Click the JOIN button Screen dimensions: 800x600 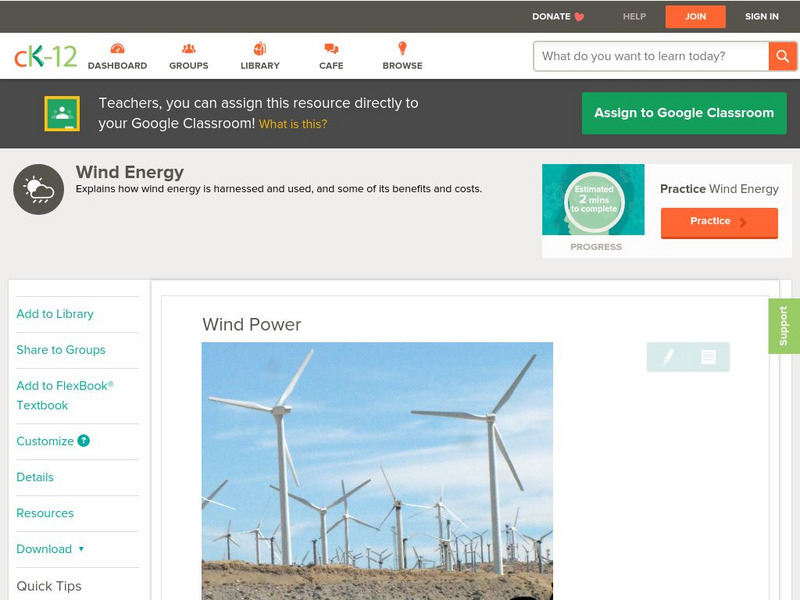point(695,16)
